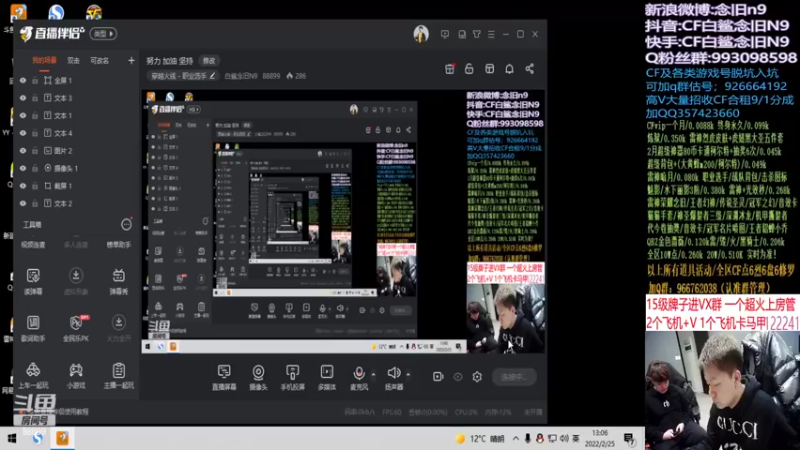
Task: Expand more tools with the ellipsis button
Action: pos(126,224)
